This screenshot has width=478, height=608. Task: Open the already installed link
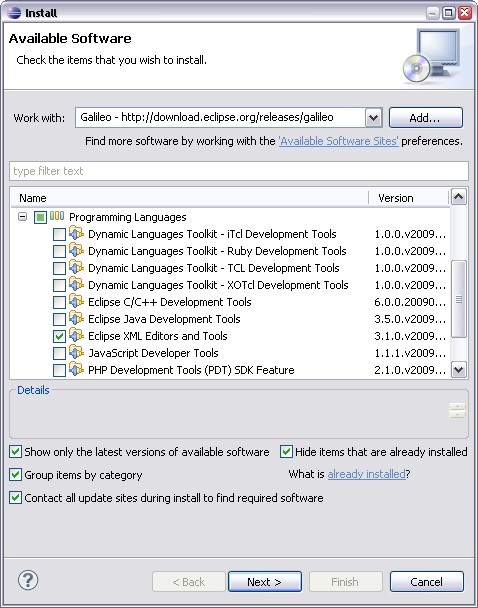click(x=366, y=474)
